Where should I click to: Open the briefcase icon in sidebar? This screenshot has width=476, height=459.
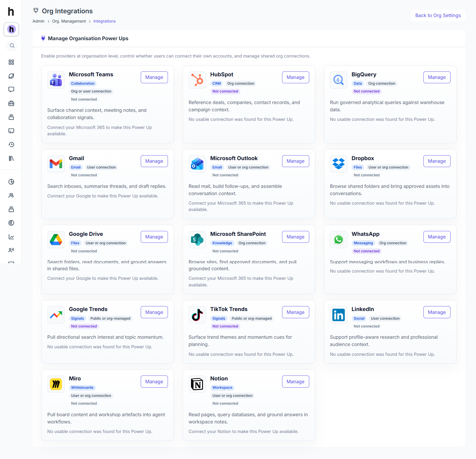point(11,103)
